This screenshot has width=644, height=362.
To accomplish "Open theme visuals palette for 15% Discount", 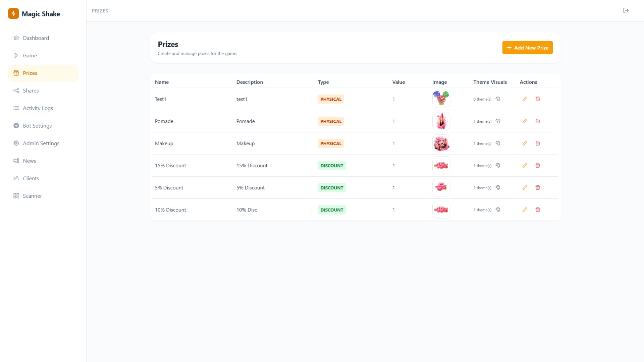I will pos(498,166).
